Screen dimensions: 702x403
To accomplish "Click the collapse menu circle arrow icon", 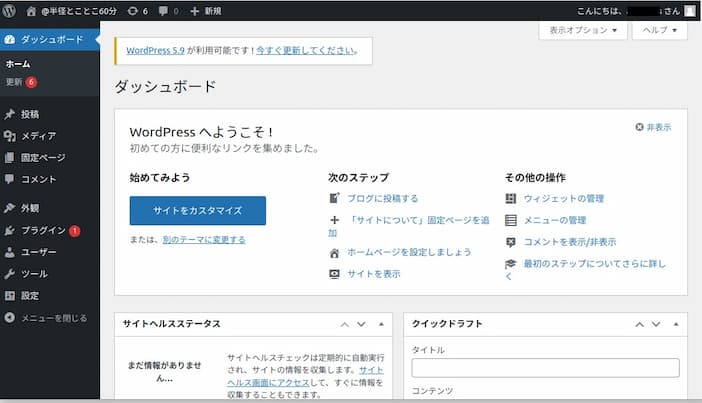I will [9, 317].
